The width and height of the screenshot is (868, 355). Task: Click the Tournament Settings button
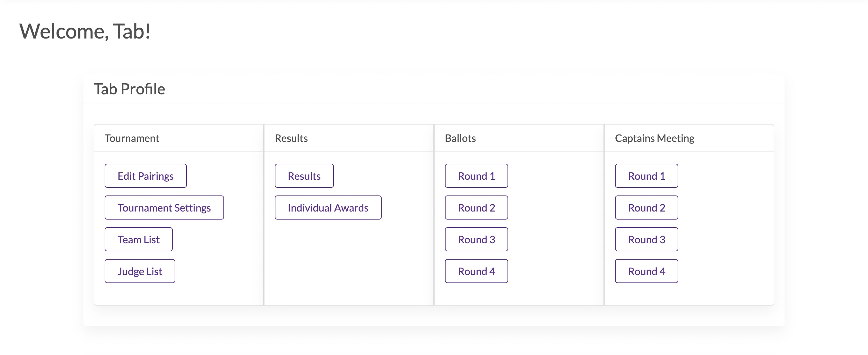[x=164, y=207]
